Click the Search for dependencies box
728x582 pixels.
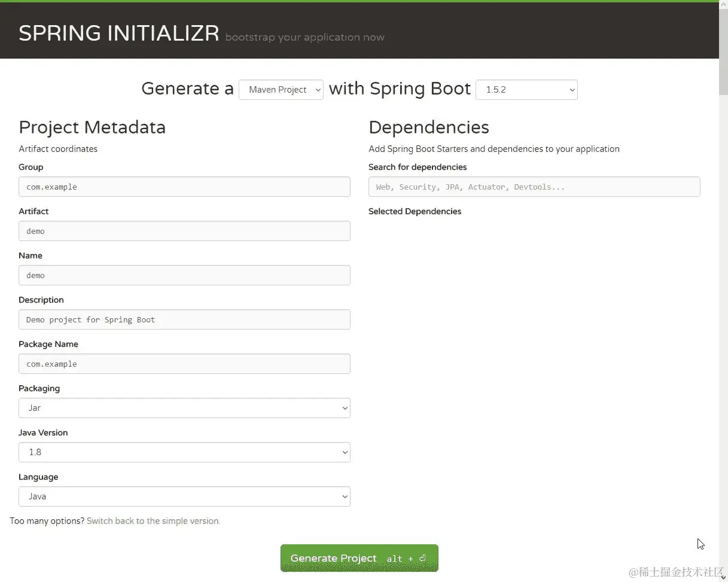(x=534, y=187)
